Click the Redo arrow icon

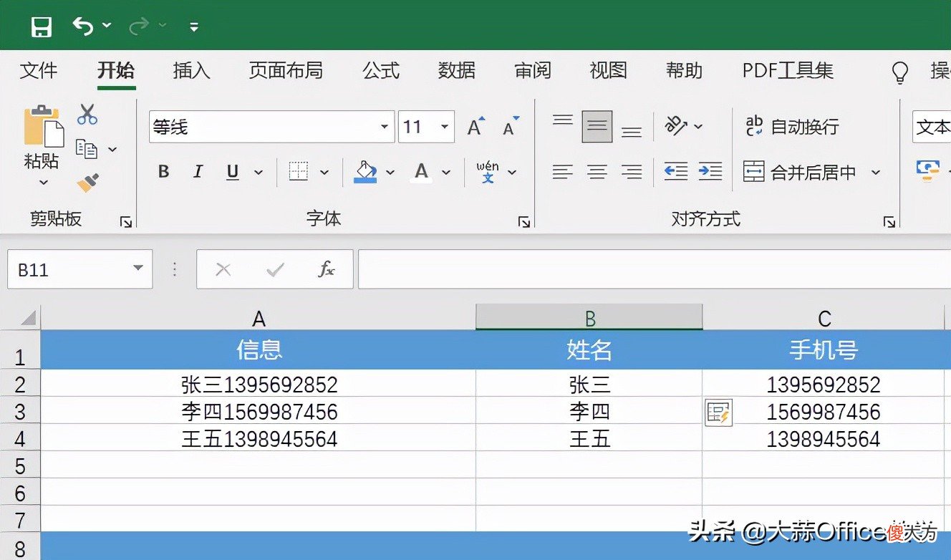pyautogui.click(x=139, y=26)
